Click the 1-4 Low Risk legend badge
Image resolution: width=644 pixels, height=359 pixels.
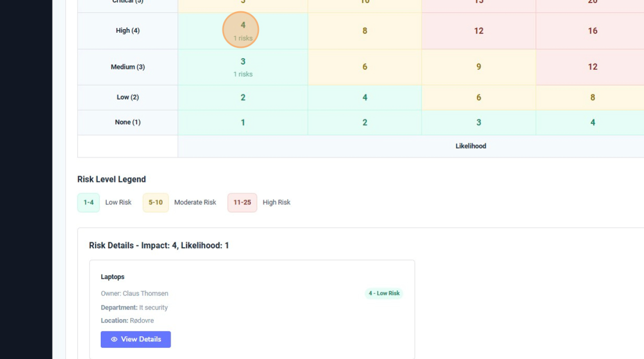[88, 202]
